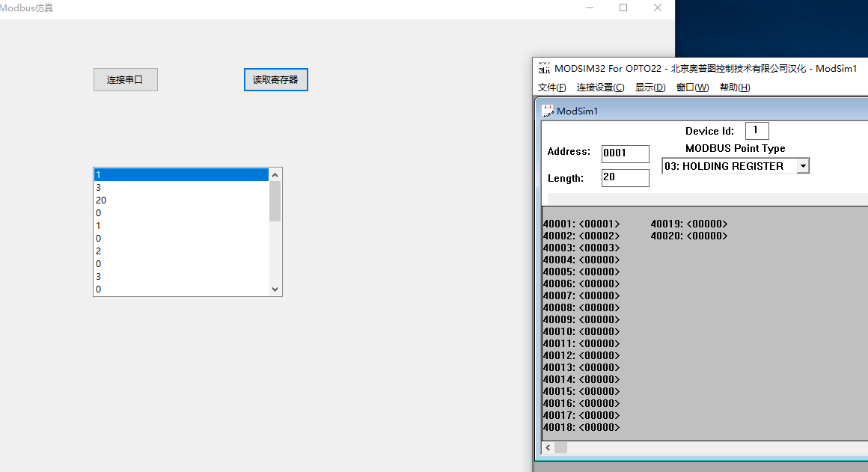Click the MODSIM32 application title bar icon

544,68
